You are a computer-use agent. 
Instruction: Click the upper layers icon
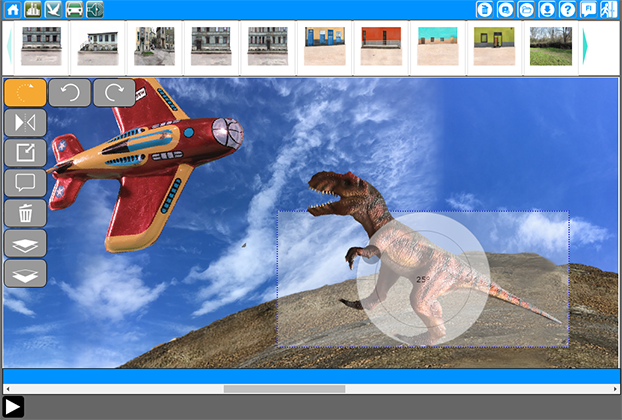tap(25, 244)
